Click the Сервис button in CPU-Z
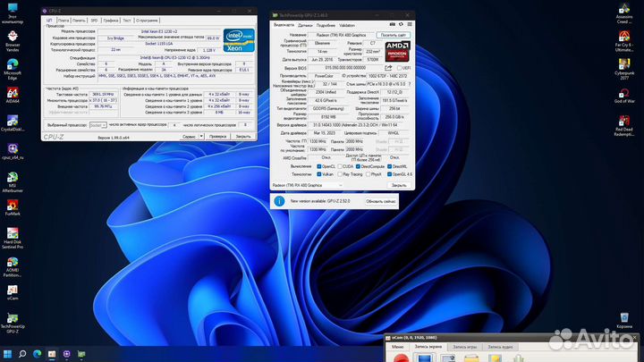The width and height of the screenshot is (644, 362). (x=189, y=136)
